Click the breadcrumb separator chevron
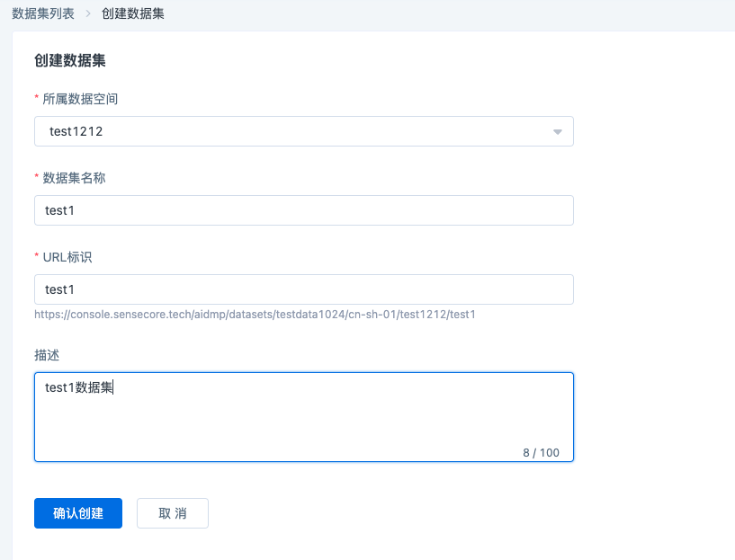This screenshot has width=735, height=560. [88, 14]
